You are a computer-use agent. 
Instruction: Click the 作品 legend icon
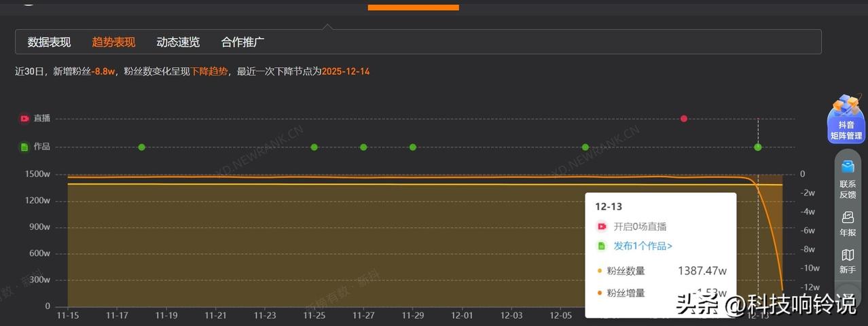pyautogui.click(x=24, y=147)
